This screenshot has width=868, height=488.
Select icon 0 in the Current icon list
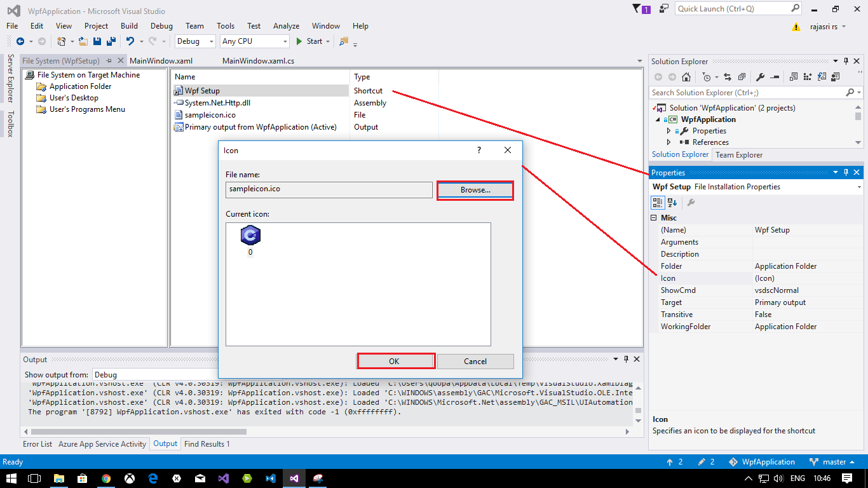[x=250, y=236]
